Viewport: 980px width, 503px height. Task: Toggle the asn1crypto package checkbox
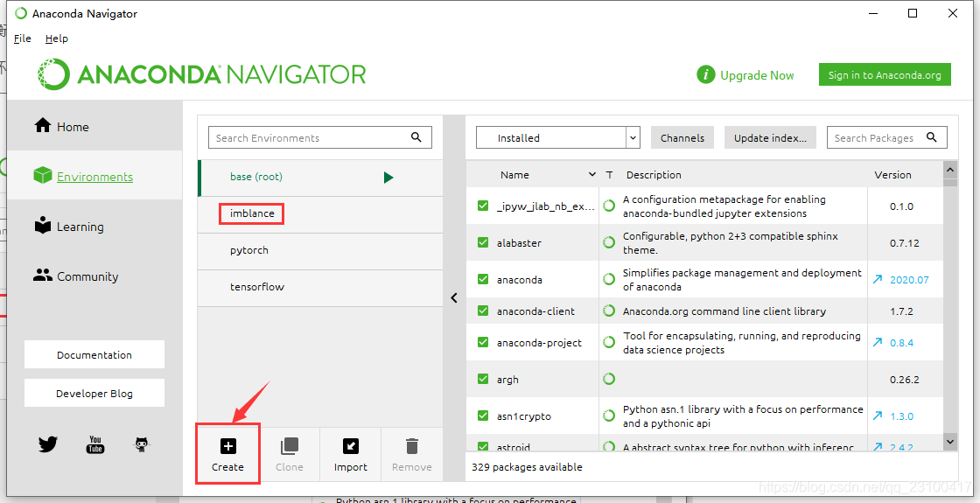click(x=482, y=416)
